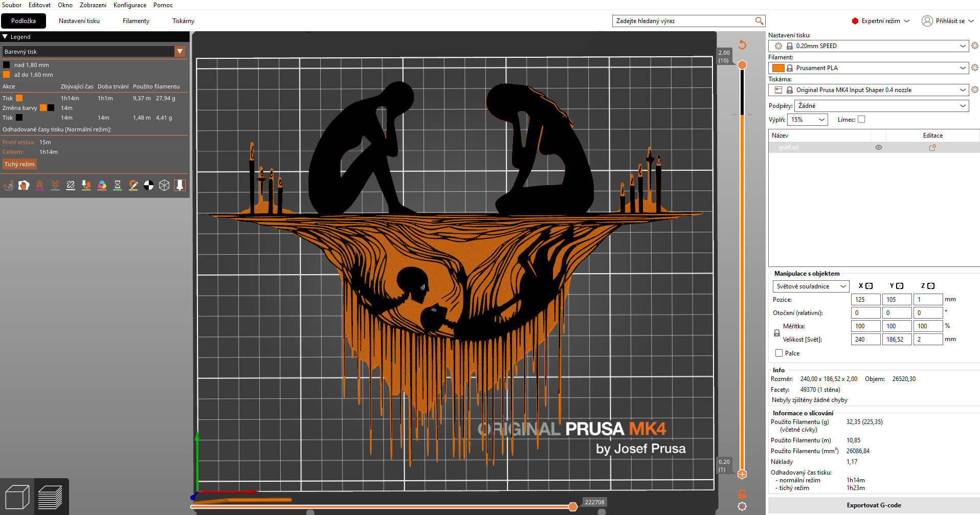Open printer settings gear next to MK4 preset
Screen dimensions: 980x515
tap(975, 89)
